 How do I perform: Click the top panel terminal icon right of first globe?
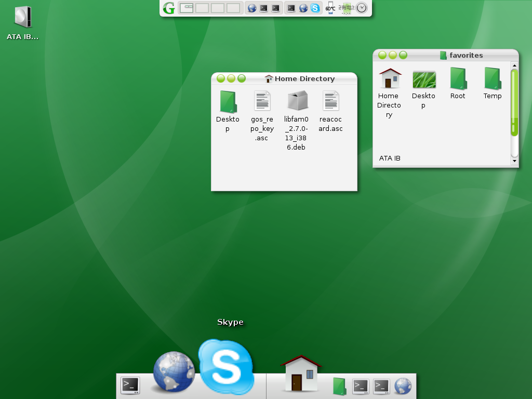click(263, 8)
